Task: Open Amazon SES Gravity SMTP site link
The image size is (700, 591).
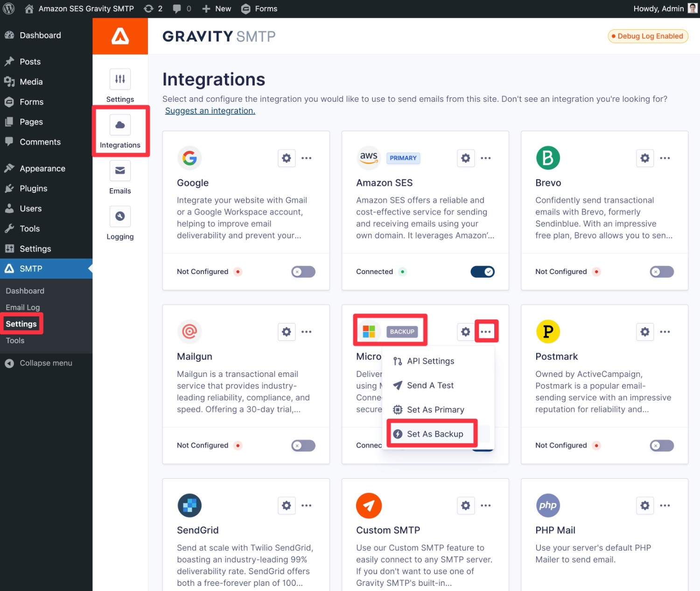Action: tap(79, 9)
